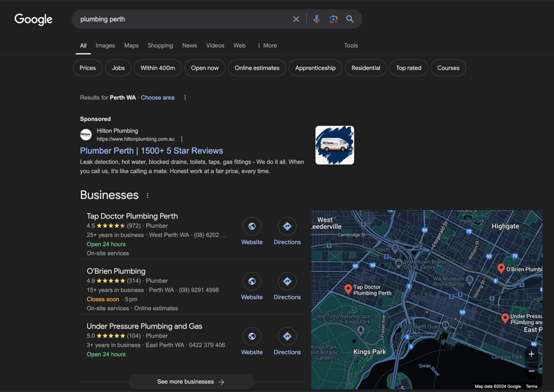
Task: Click the hiltonplumbing.com.au URL text
Action: [x=135, y=139]
